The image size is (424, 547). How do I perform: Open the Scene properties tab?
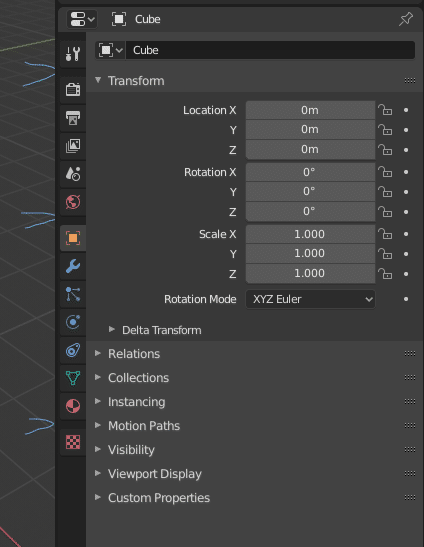pos(73,174)
